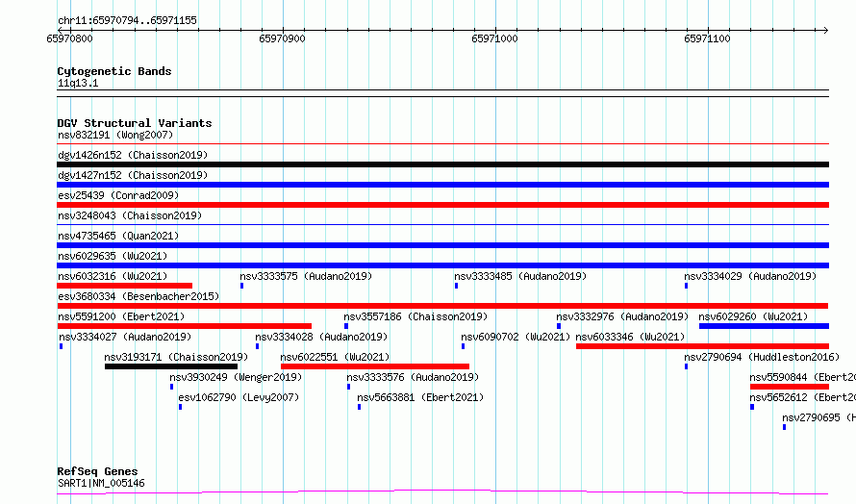Screen dimensions: 856x504
Task: Click the red nsv5590844 variant bar
Action: 790,387
